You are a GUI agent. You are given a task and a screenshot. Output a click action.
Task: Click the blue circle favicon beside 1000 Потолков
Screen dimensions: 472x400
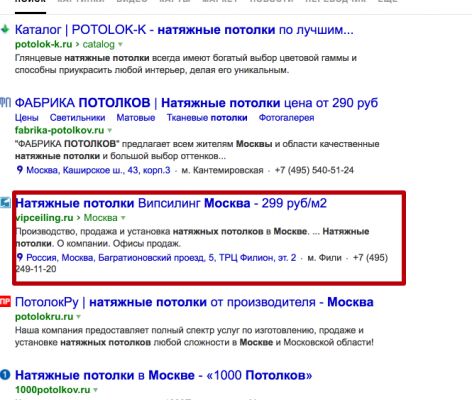(5, 375)
